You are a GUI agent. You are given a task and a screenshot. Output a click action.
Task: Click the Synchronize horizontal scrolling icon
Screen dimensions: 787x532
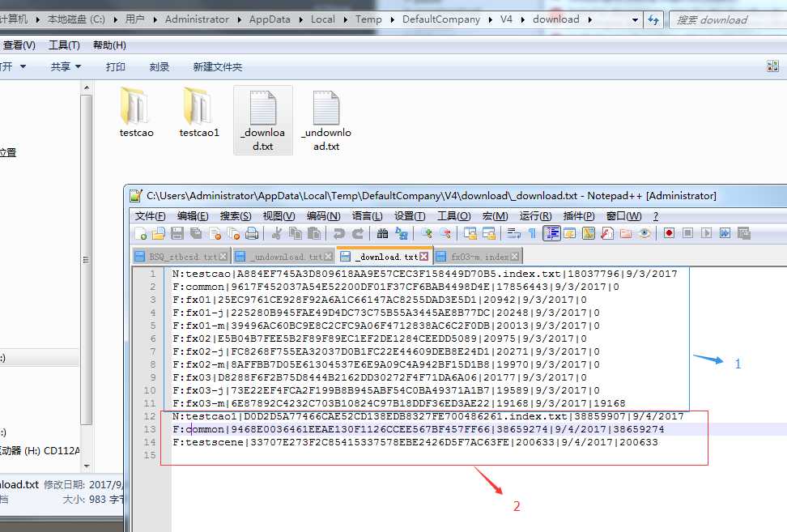[x=489, y=233]
